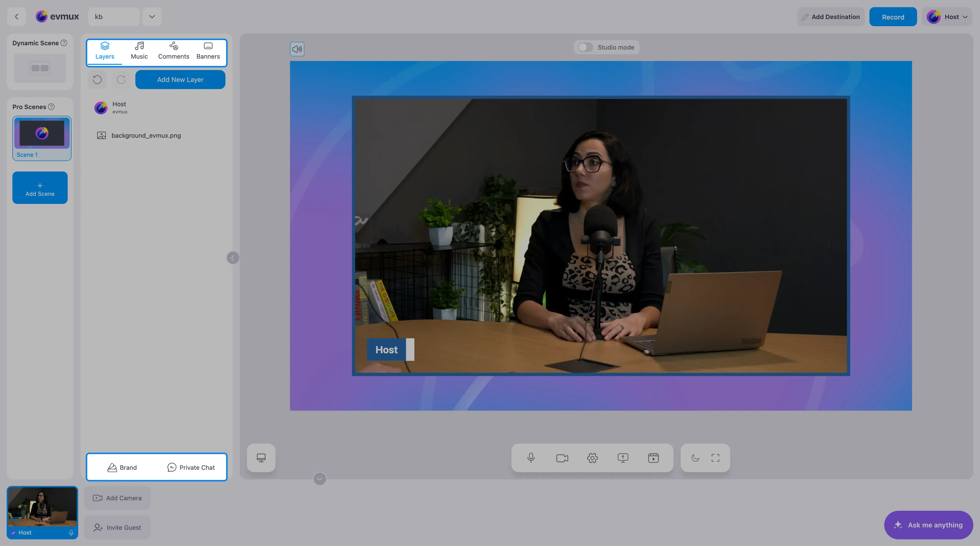Open the Host account menu
The width and height of the screenshot is (980, 546).
pos(947,17)
